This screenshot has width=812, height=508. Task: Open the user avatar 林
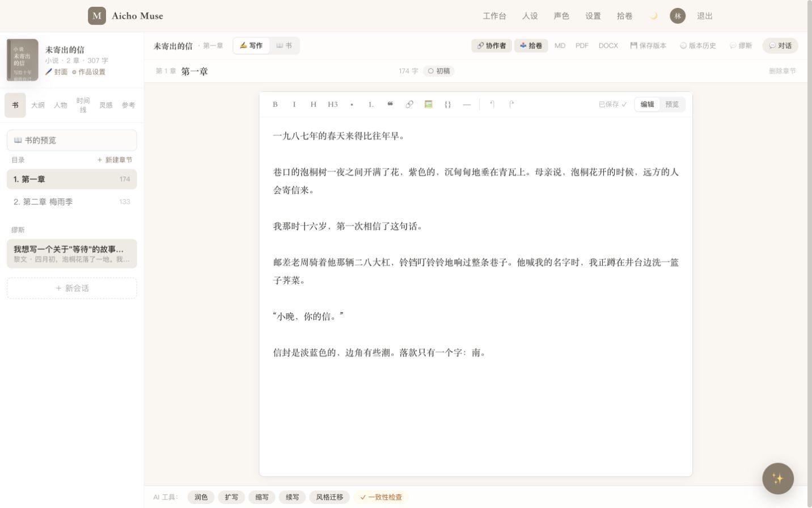point(678,16)
